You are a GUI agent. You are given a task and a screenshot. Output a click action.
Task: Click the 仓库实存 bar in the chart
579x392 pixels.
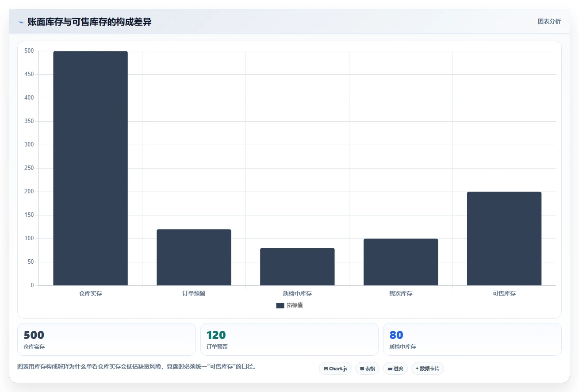pos(90,168)
